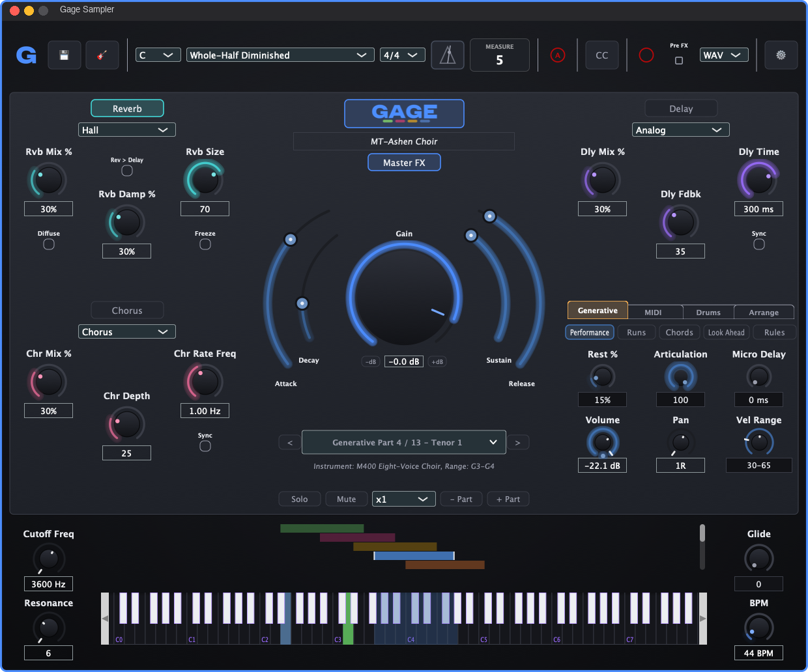This screenshot has height=672, width=808.
Task: Click the Master FX button
Action: [404, 163]
